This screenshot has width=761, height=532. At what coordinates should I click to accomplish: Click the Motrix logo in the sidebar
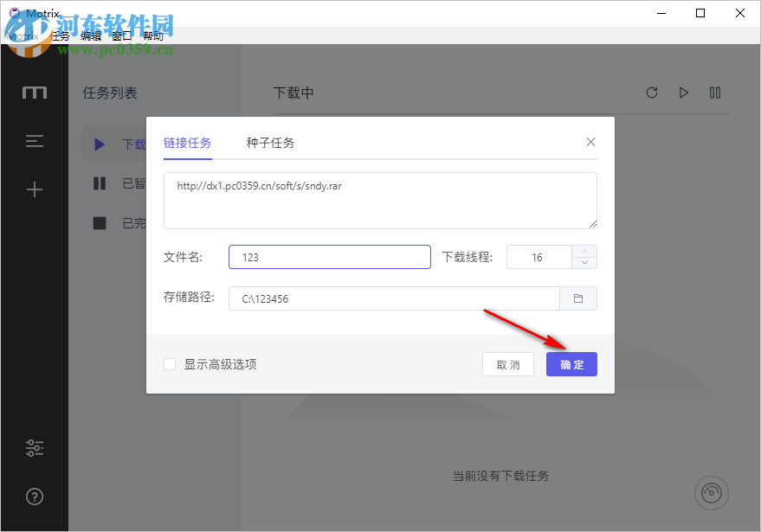click(x=35, y=93)
